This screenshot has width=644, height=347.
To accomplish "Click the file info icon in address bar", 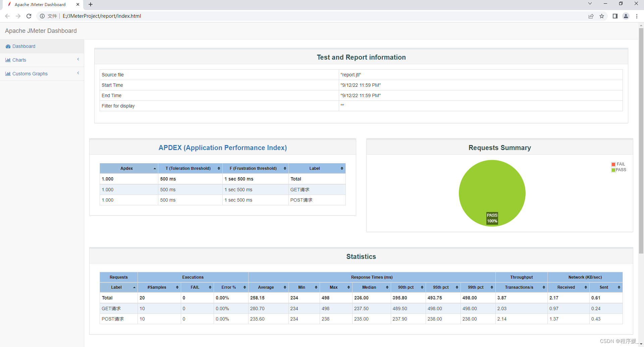I will pyautogui.click(x=42, y=16).
